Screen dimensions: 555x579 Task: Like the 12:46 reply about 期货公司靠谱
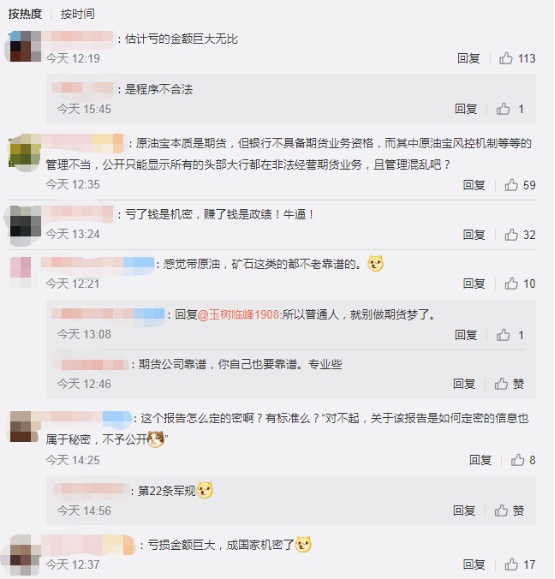click(509, 384)
